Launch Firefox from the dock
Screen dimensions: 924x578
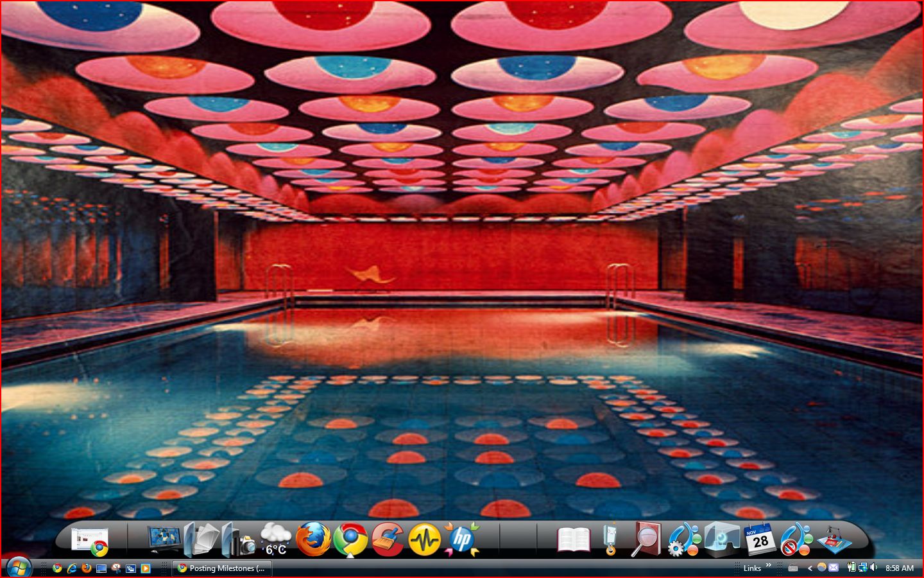(x=313, y=539)
